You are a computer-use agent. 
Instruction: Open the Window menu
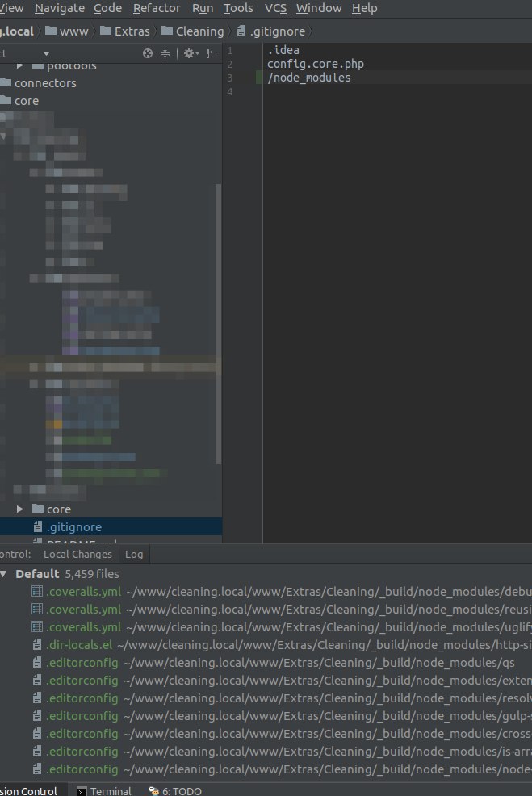coord(319,8)
